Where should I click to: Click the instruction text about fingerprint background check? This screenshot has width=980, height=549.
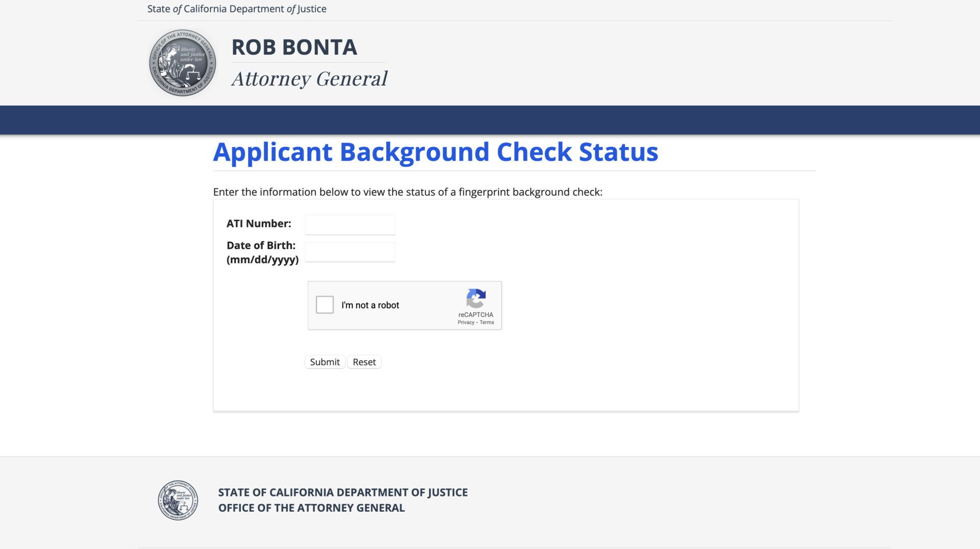(x=407, y=192)
